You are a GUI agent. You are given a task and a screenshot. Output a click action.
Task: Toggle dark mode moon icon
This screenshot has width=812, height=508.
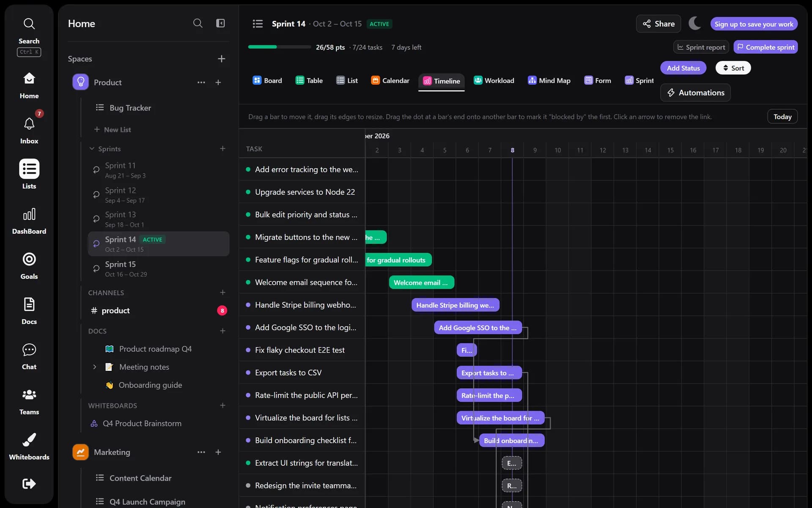pyautogui.click(x=695, y=24)
